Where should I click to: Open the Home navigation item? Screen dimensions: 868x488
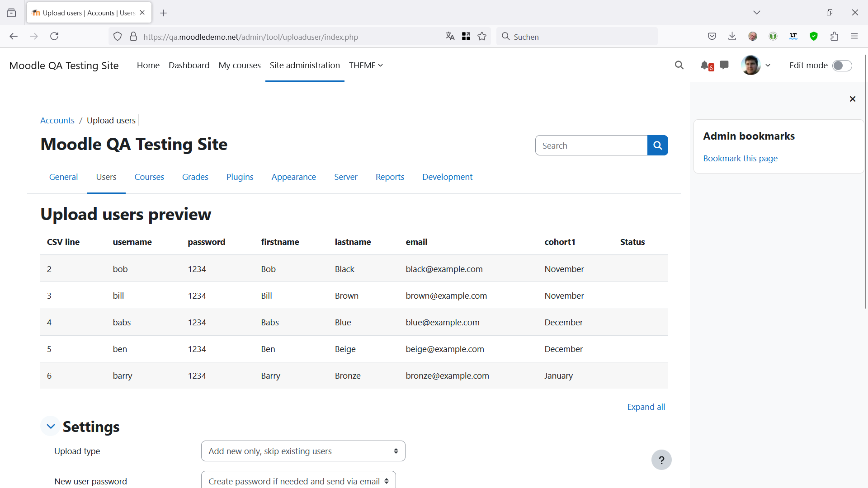tap(148, 65)
